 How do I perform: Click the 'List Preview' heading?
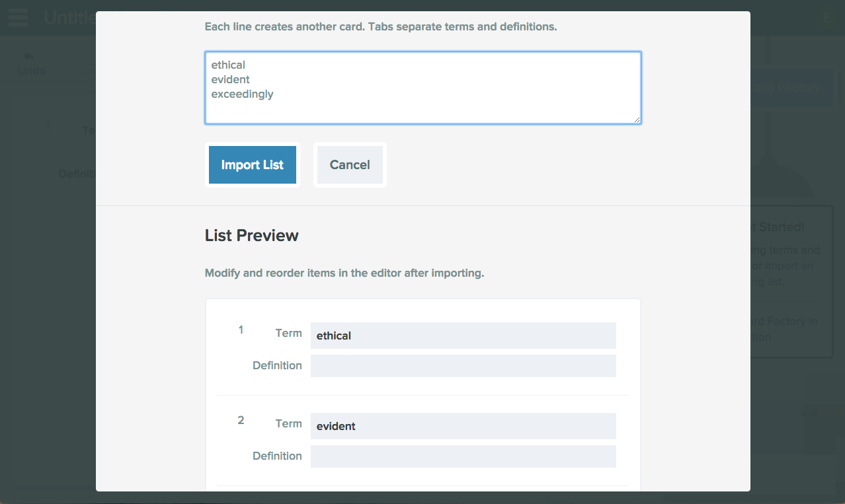click(x=251, y=235)
